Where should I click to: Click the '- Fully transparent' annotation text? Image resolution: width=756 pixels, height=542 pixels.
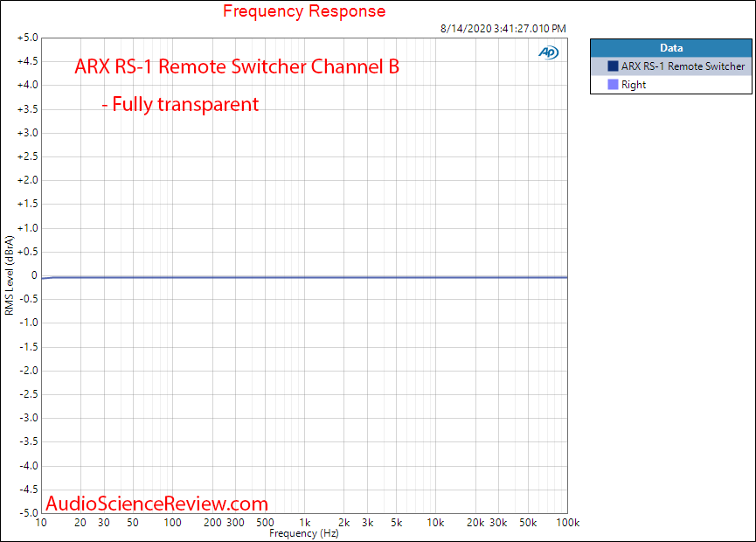tap(180, 104)
